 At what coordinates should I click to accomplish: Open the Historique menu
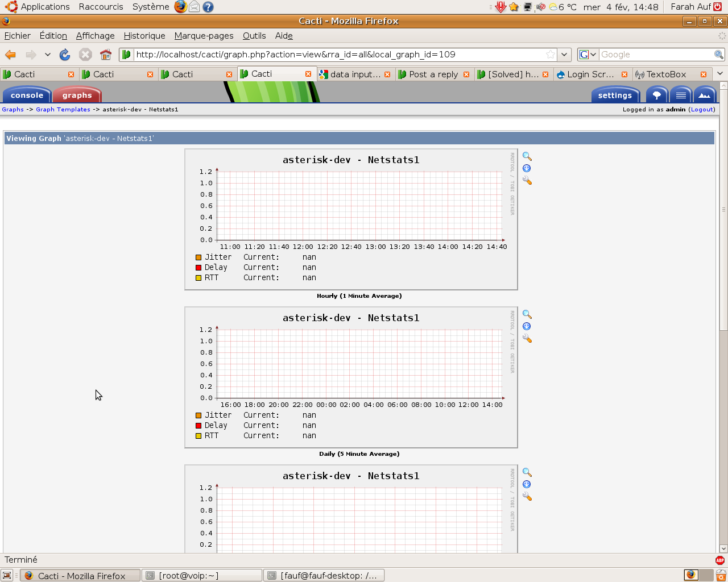tap(144, 35)
